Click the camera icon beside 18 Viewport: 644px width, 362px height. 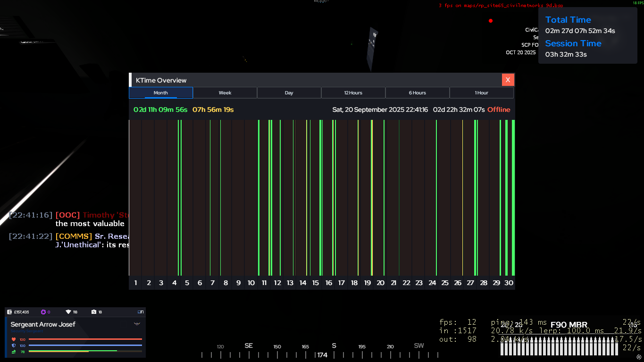point(94,312)
